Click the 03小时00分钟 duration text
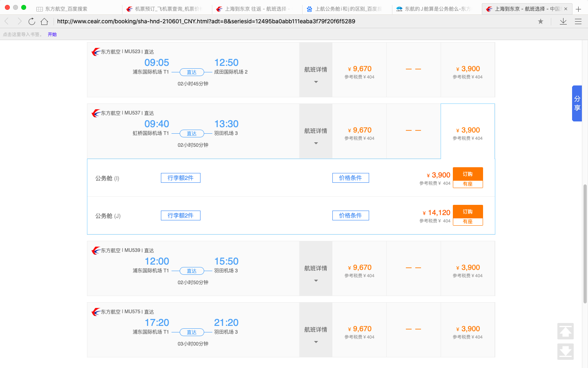Image resolution: width=588 pixels, height=368 pixels. click(x=193, y=344)
